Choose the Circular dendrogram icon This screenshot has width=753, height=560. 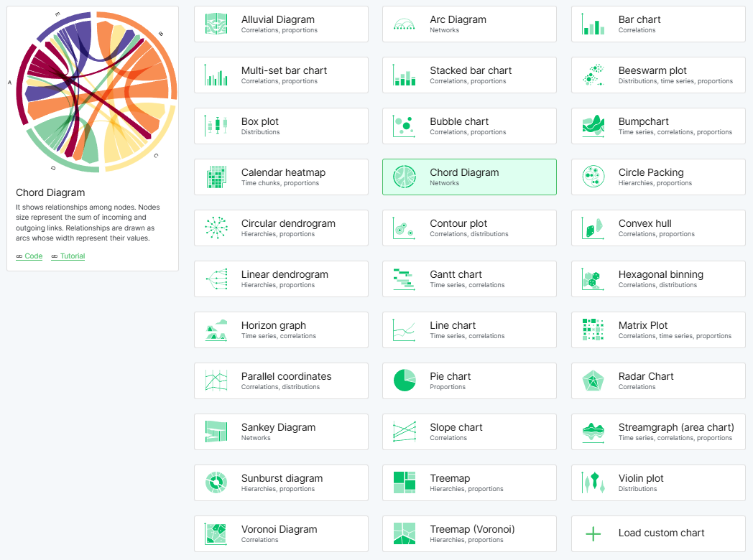click(x=216, y=228)
